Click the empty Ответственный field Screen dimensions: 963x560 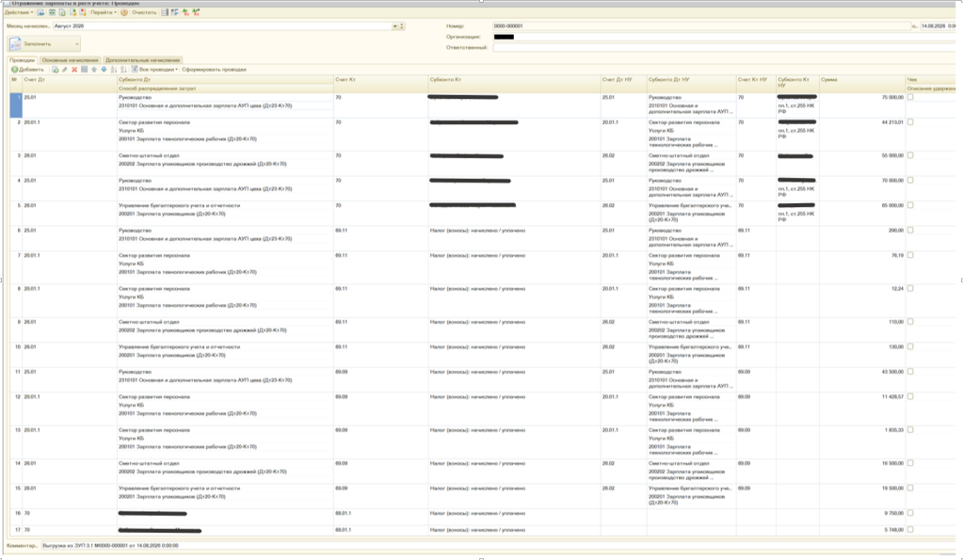coord(724,47)
